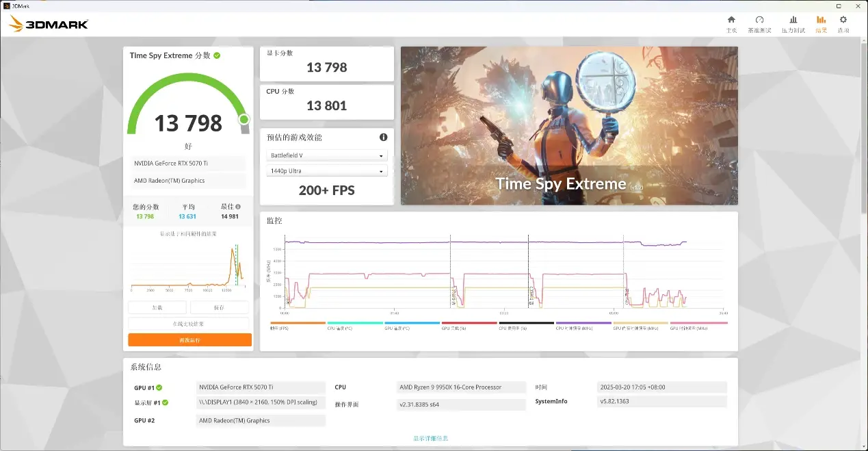Open the 选项 options tab

[x=843, y=24]
